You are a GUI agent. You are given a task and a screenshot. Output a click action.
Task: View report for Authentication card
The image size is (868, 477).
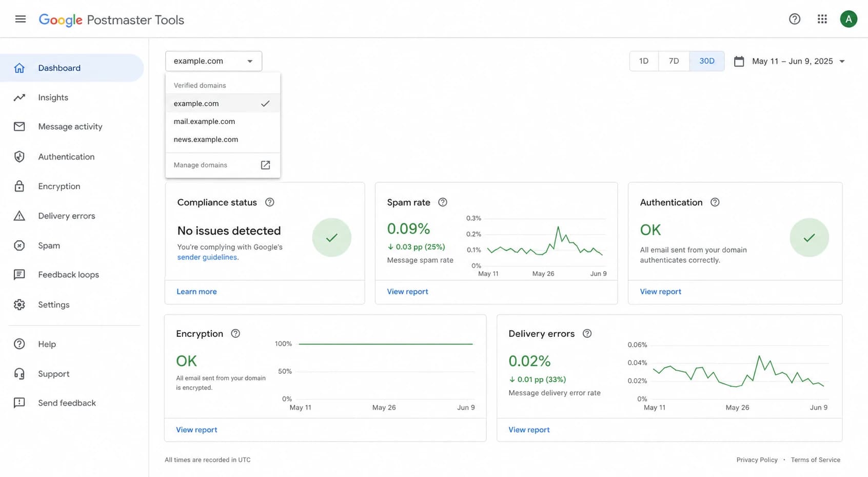pos(660,291)
